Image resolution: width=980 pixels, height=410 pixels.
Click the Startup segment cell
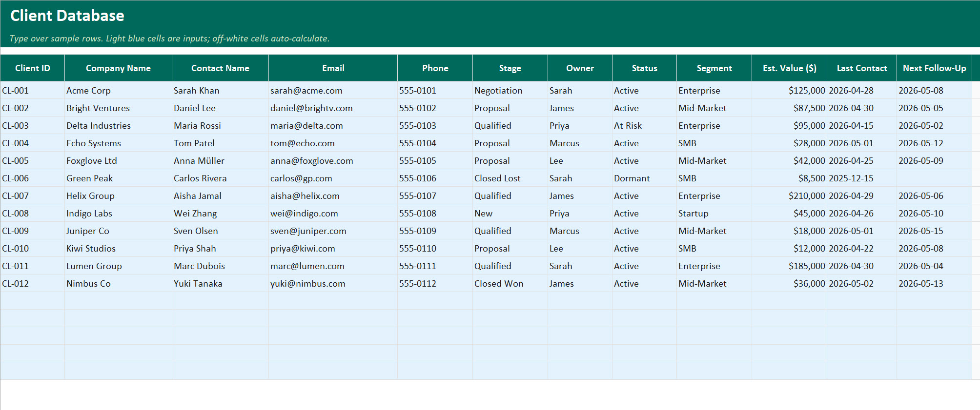tap(714, 213)
